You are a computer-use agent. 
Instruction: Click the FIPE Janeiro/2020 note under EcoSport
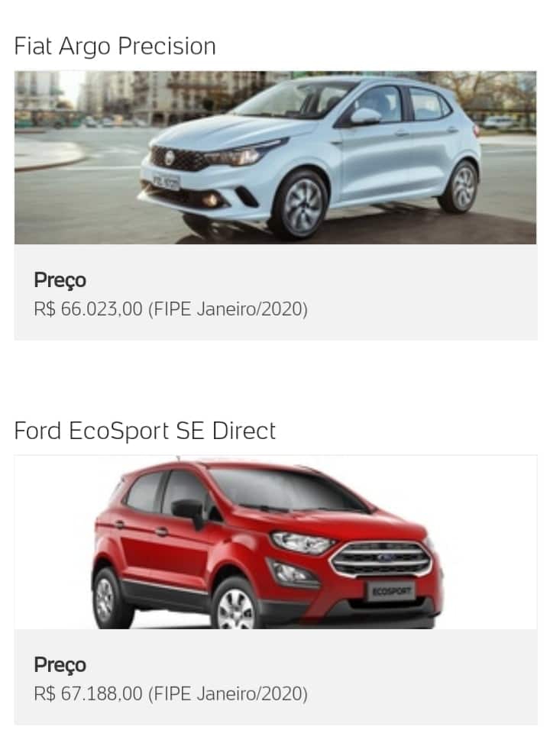click(228, 694)
